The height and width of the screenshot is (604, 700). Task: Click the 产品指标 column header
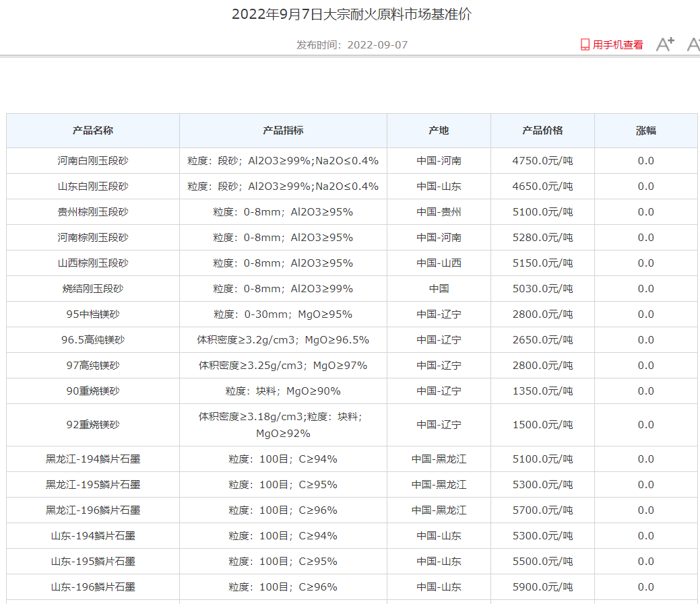click(x=283, y=131)
